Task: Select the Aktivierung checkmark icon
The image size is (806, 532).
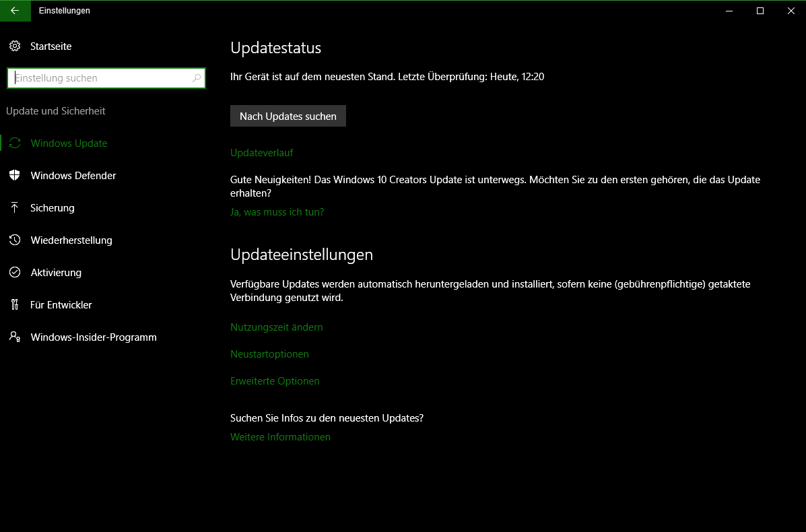Action: click(x=15, y=272)
